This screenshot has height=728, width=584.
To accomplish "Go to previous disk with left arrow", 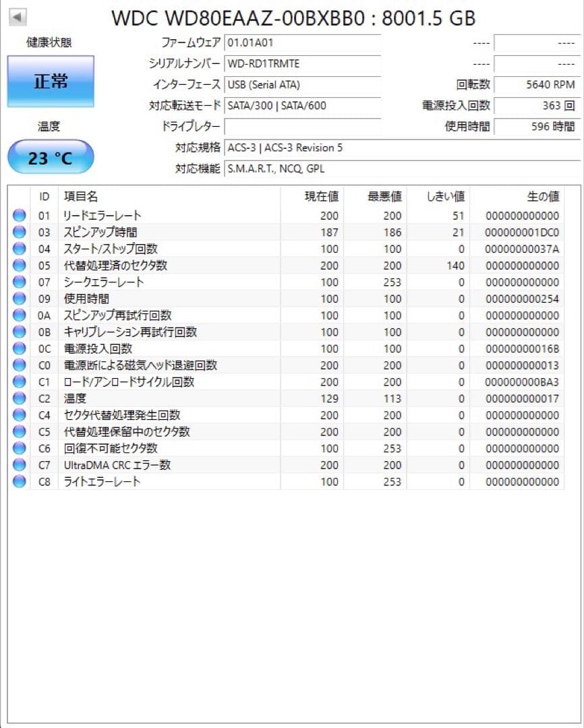I will [x=18, y=18].
